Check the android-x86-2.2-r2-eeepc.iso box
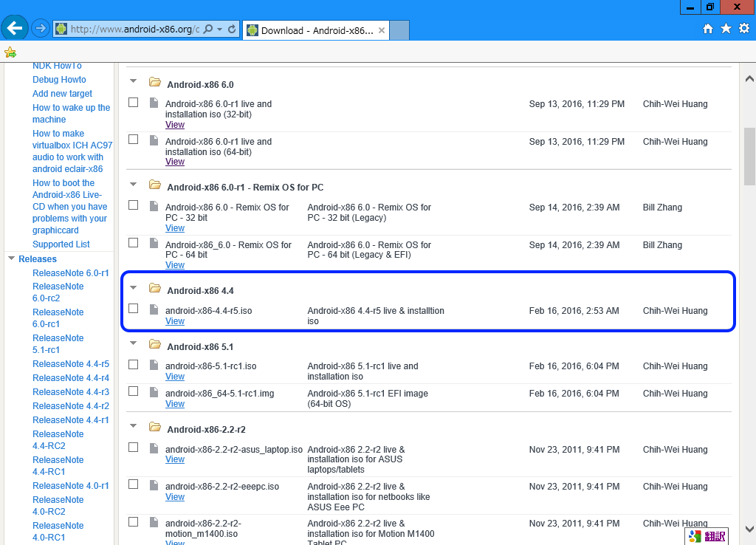 pyautogui.click(x=134, y=484)
